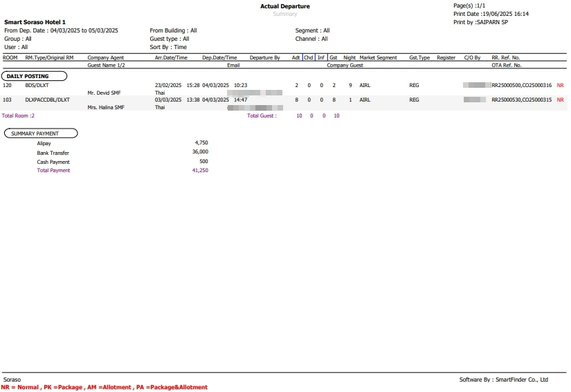571x392 pixels.
Task: Click the Market Segment column header
Action: [x=378, y=58]
